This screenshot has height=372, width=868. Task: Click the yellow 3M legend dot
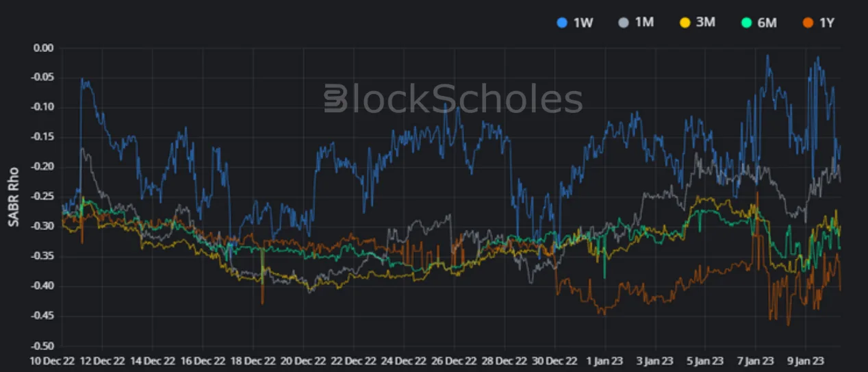(x=685, y=23)
